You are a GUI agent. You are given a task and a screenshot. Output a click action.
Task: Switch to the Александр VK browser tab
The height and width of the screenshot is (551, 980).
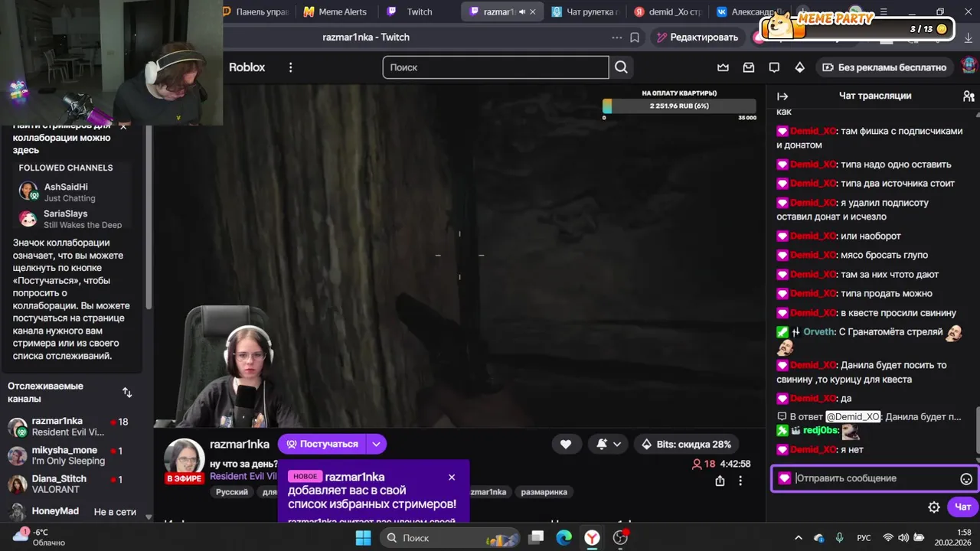[749, 11]
